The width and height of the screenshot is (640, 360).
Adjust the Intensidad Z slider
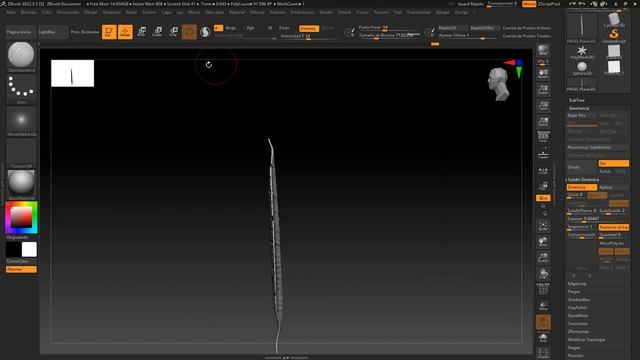point(309,36)
